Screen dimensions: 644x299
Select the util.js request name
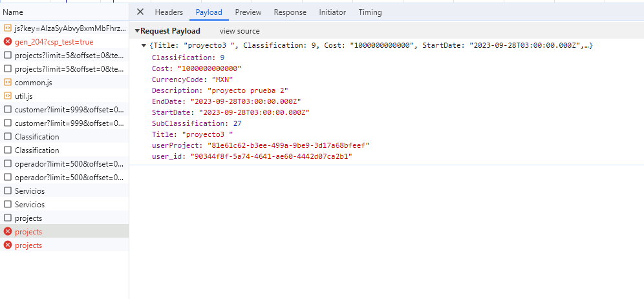click(x=24, y=96)
